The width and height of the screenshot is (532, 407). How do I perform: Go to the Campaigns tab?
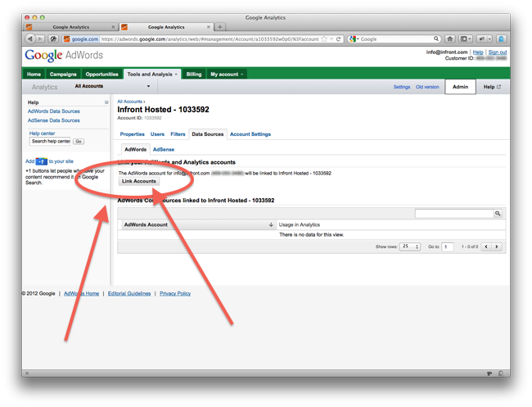63,74
